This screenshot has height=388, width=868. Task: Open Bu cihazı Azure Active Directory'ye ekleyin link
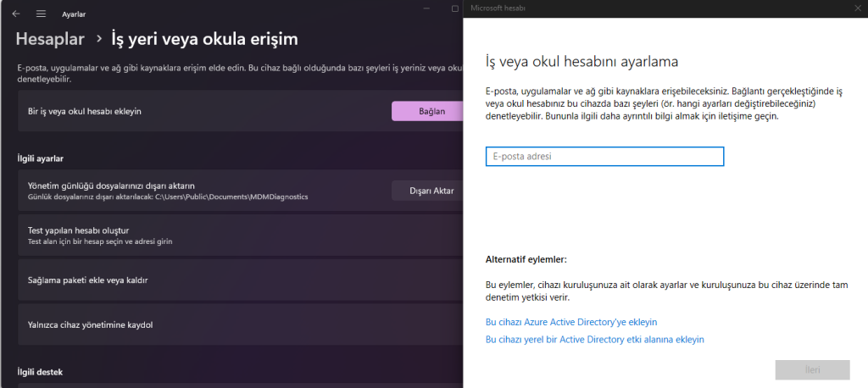[571, 322]
